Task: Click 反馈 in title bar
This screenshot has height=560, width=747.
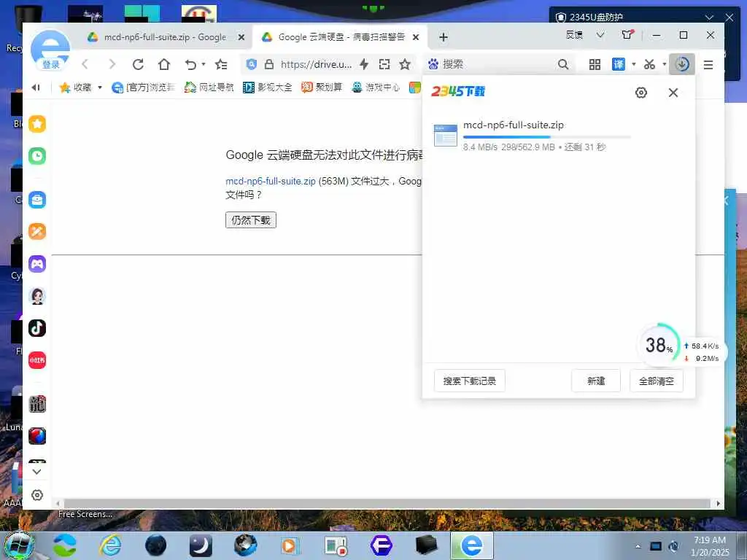Action: click(x=574, y=35)
